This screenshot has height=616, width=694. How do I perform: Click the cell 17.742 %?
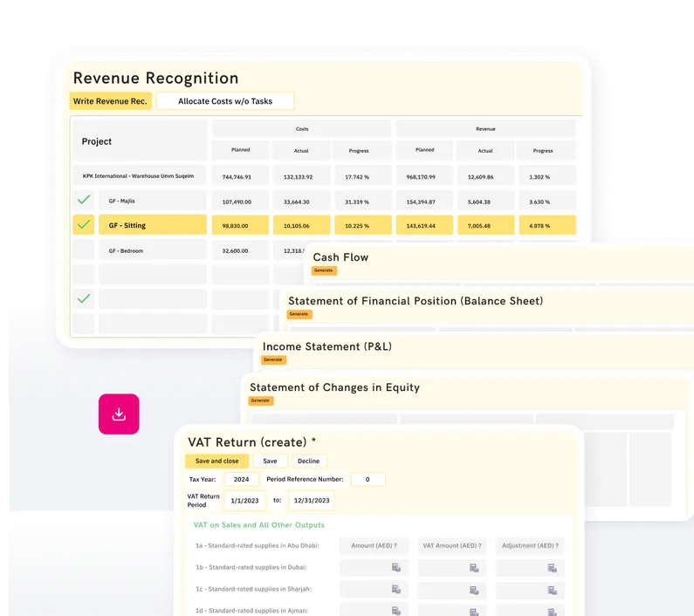coord(362,176)
